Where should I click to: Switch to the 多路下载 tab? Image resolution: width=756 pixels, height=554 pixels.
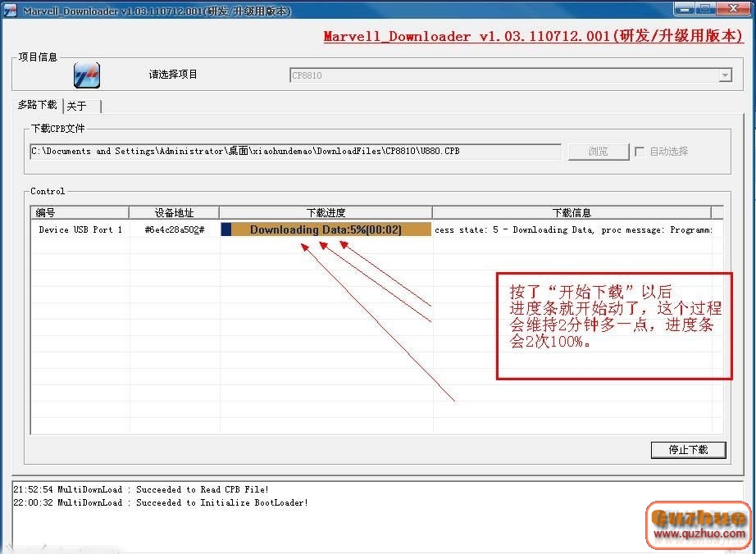tap(37, 105)
